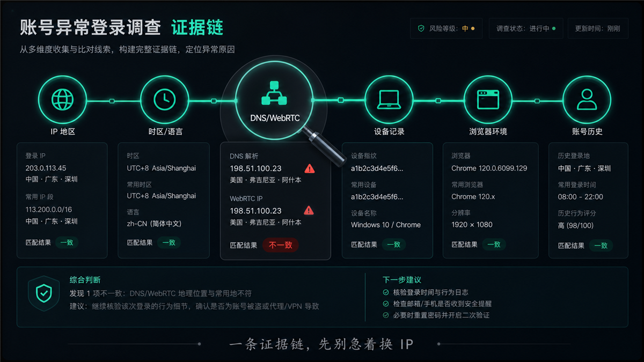Click the DNS 解析 address 198.51.100.23

(x=256, y=168)
